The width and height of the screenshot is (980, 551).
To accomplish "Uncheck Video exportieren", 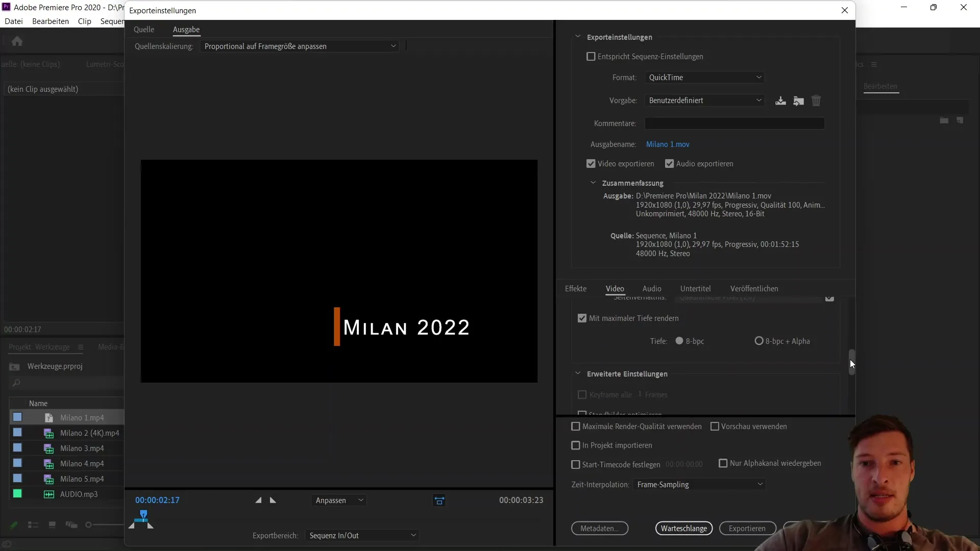I will point(591,164).
